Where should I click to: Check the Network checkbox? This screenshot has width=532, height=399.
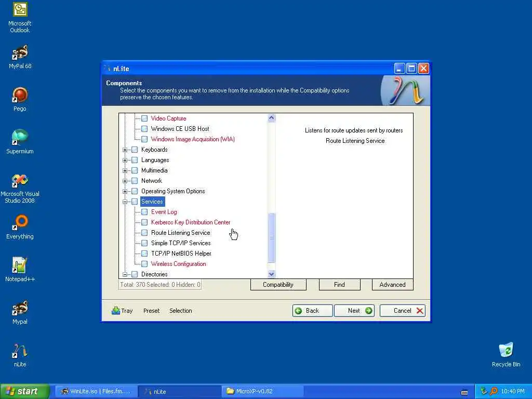click(135, 181)
